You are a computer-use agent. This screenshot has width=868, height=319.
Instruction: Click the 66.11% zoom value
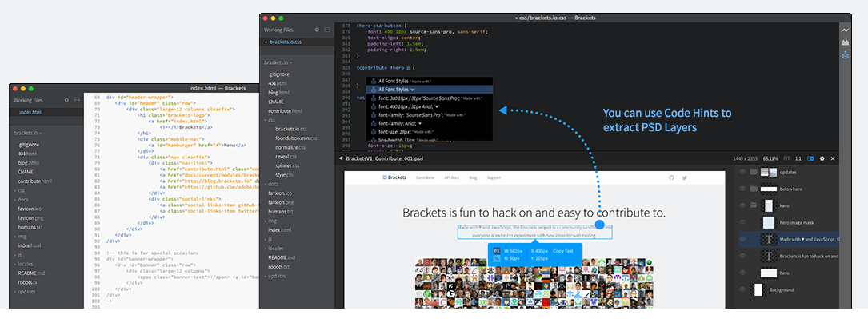pos(770,158)
